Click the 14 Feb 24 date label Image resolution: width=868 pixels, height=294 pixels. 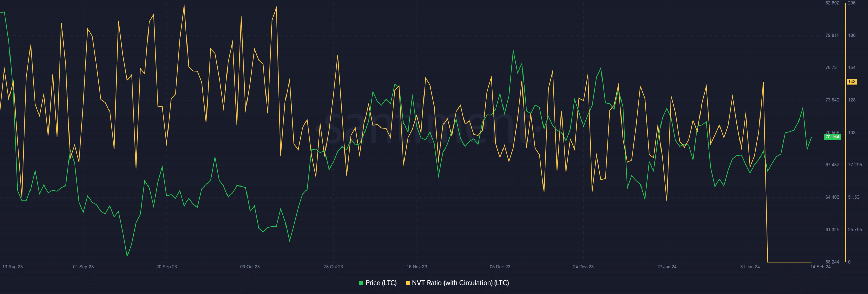[x=820, y=267]
